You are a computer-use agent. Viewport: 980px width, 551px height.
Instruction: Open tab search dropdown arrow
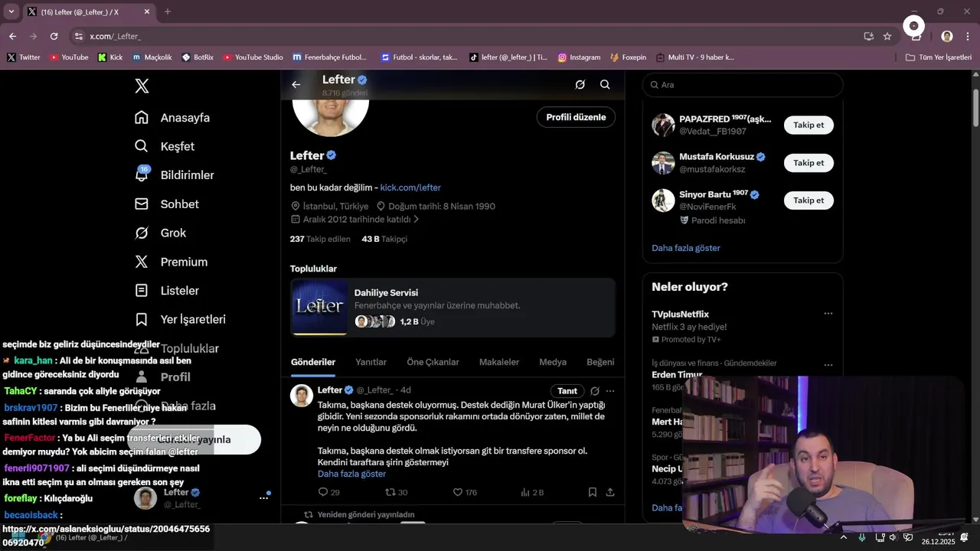click(11, 11)
